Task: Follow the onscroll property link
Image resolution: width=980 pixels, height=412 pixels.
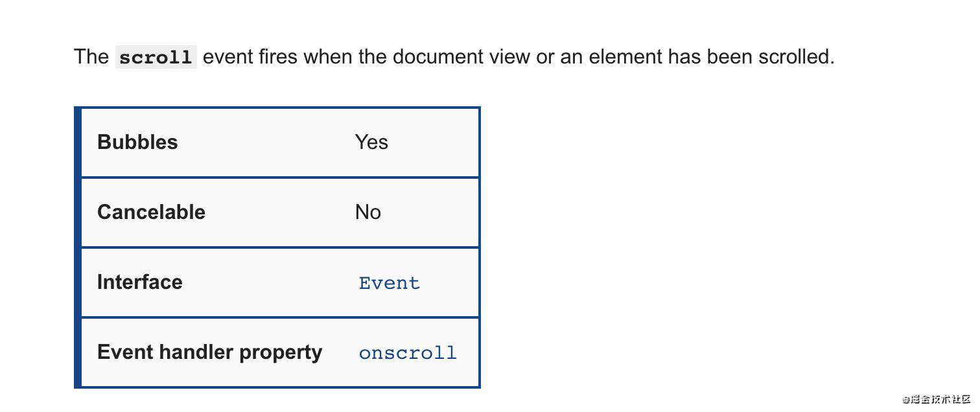Action: [x=408, y=353]
